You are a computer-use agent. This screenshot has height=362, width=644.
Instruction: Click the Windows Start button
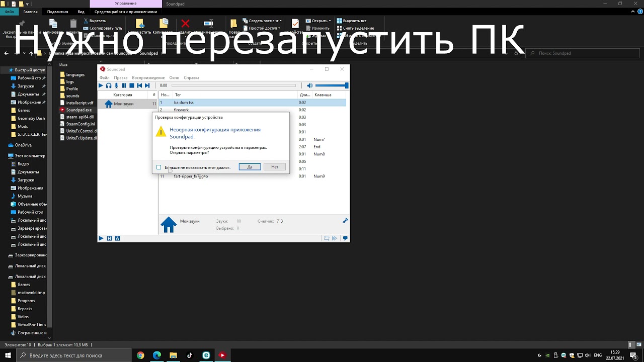click(8, 355)
